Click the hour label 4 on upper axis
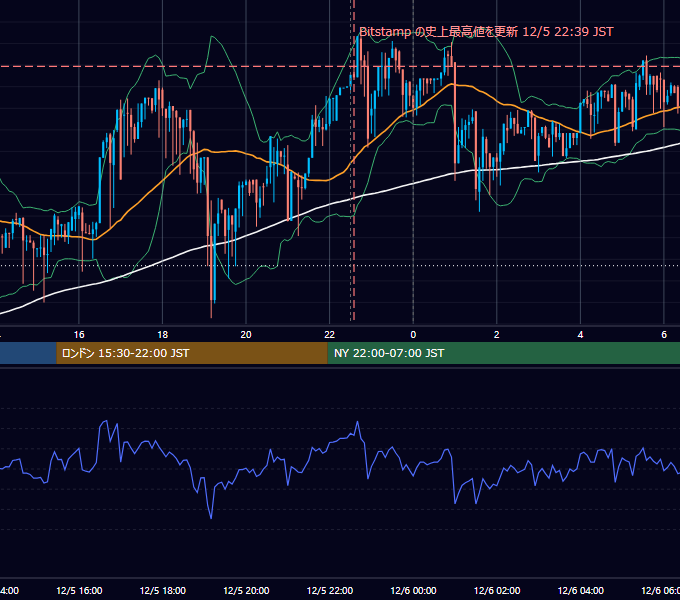Screen dimensions: 680x600 click(x=580, y=335)
